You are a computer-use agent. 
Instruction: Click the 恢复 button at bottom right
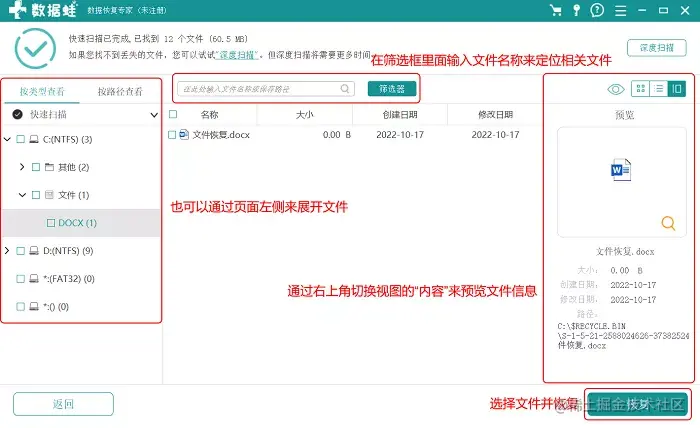click(638, 404)
